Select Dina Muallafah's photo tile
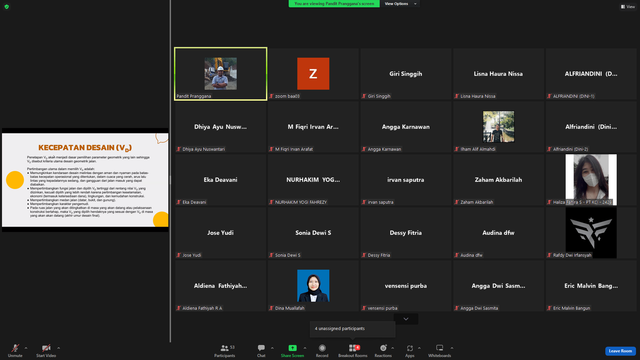The height and width of the screenshot is (360, 640). (313, 286)
